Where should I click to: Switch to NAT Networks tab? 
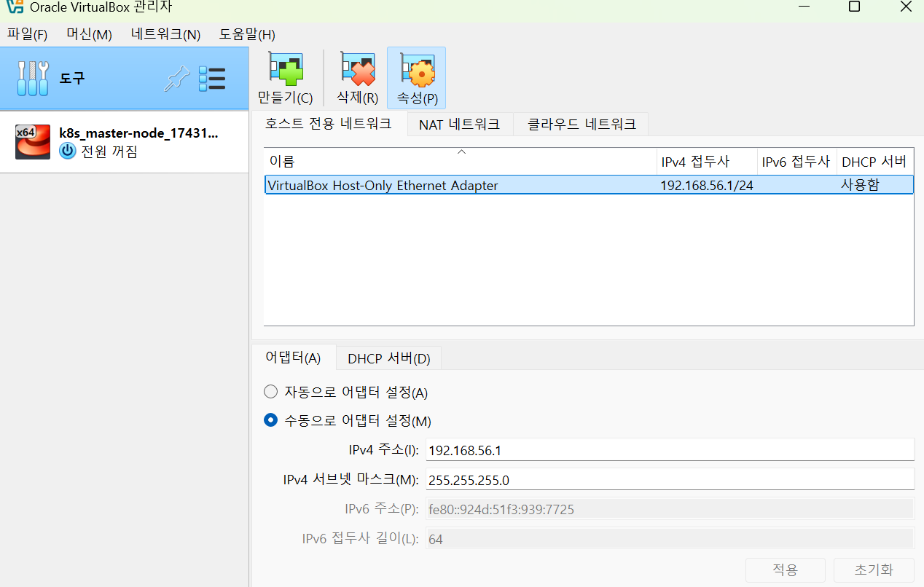[x=459, y=125]
